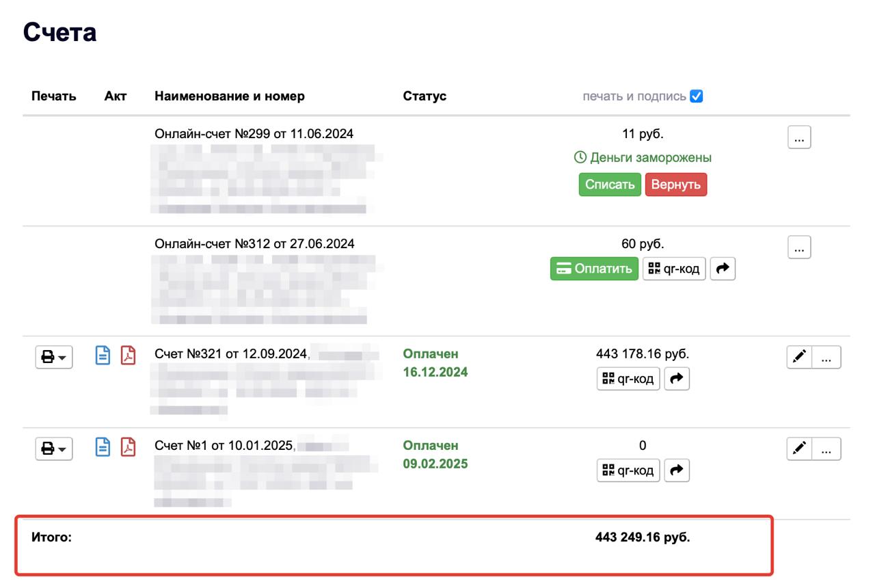Click the "Наименование и номер" column header
Viewport: 875px width, 588px height.
tap(230, 96)
